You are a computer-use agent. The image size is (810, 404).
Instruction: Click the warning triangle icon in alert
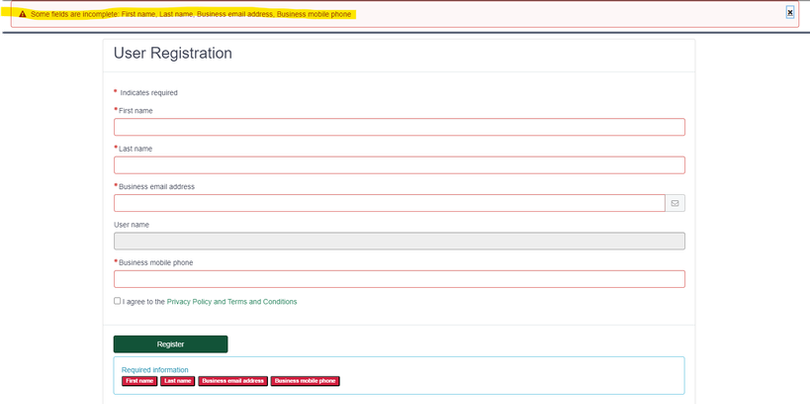coord(22,14)
